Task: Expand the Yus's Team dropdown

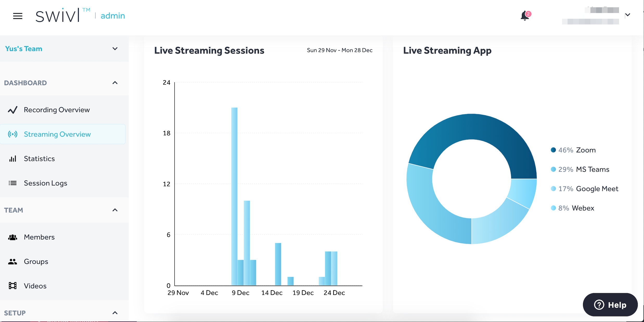Action: click(x=115, y=49)
